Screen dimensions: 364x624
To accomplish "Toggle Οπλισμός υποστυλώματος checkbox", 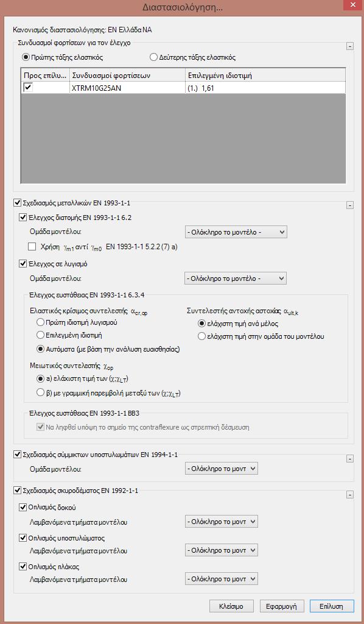I will point(23,538).
